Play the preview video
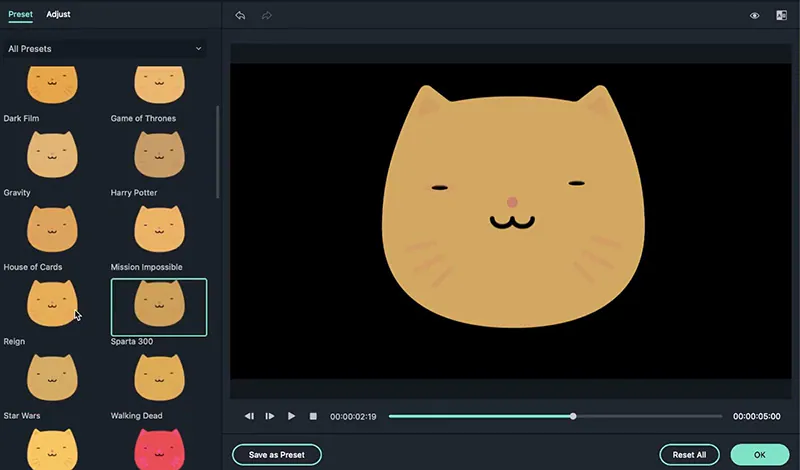Screen dimensions: 800x470 [x=291, y=416]
